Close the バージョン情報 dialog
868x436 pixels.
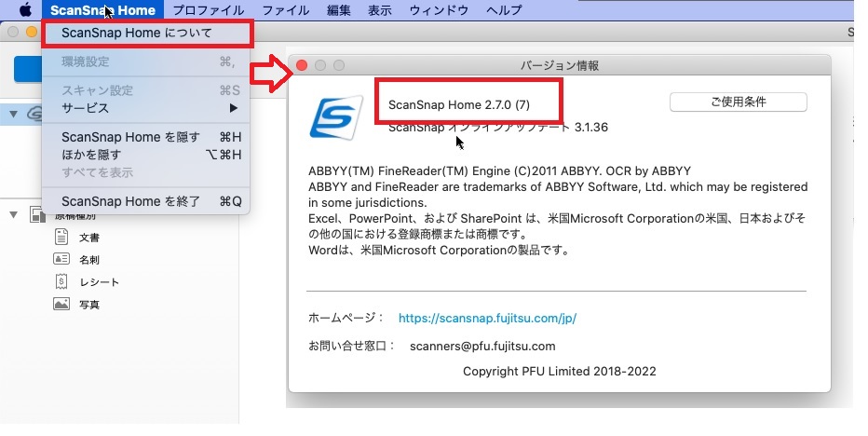point(302,65)
